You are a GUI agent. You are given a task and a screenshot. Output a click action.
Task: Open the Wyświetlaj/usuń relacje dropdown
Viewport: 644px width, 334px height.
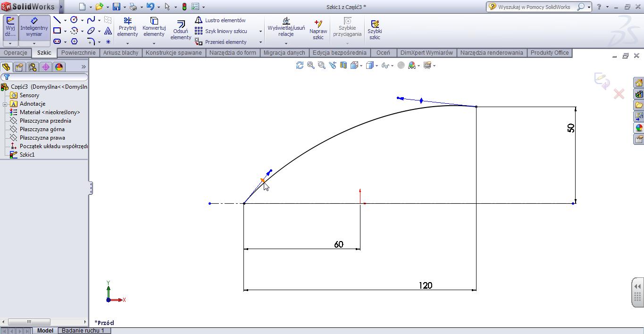[286, 43]
